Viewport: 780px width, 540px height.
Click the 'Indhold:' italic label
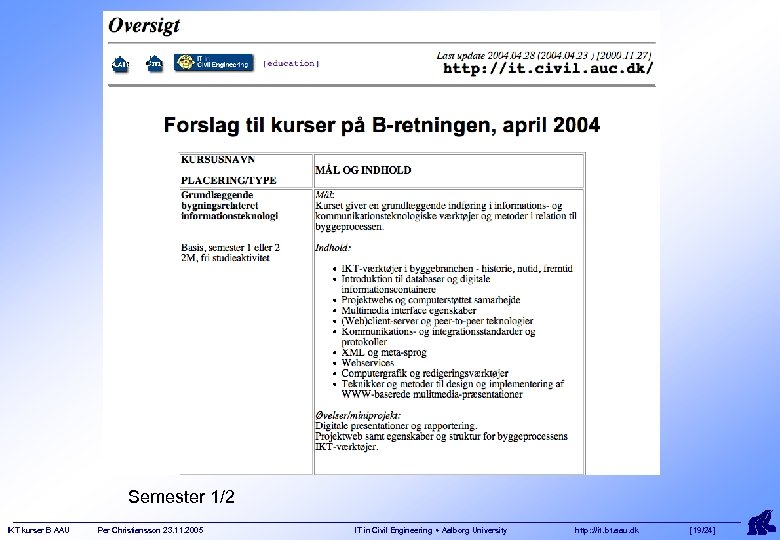333,247
